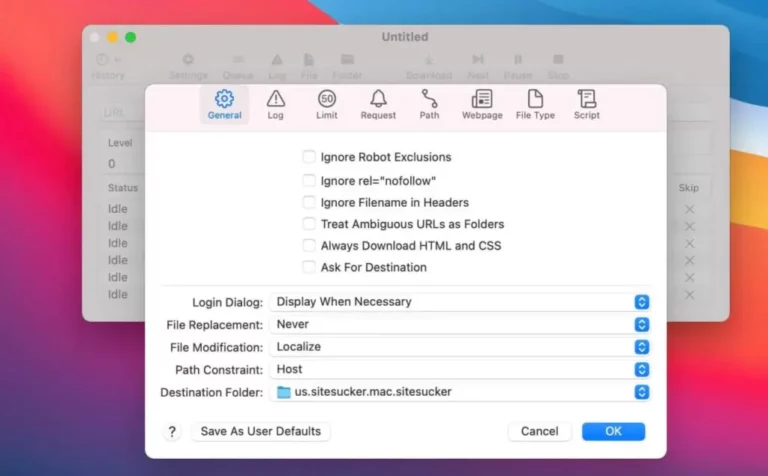Tick the Ignore rel="nofollow" checkbox
768x476 pixels.
point(309,180)
